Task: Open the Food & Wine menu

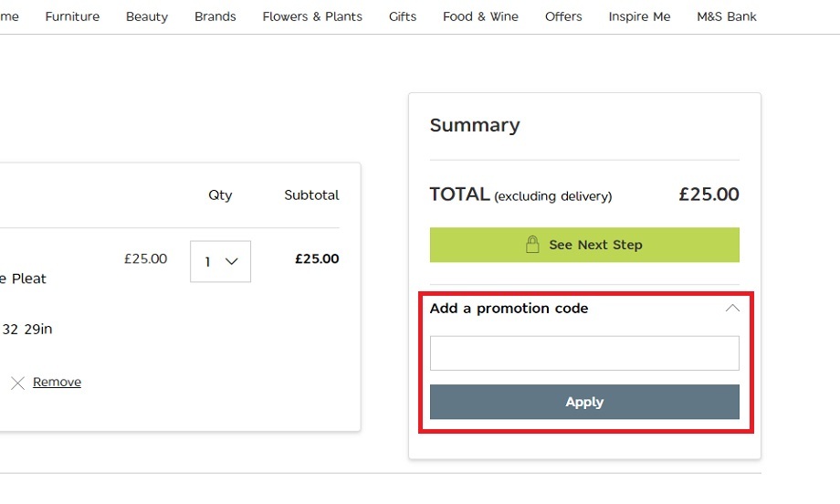Action: (x=480, y=16)
